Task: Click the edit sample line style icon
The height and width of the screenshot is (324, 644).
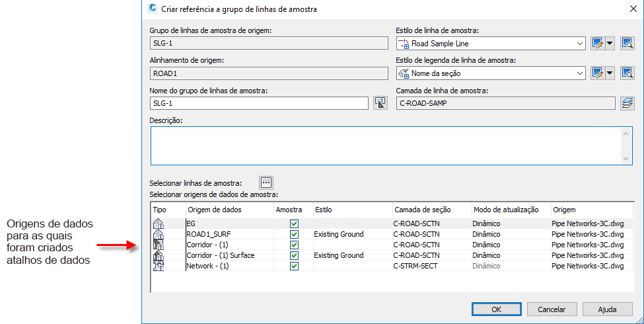Action: pos(598,44)
